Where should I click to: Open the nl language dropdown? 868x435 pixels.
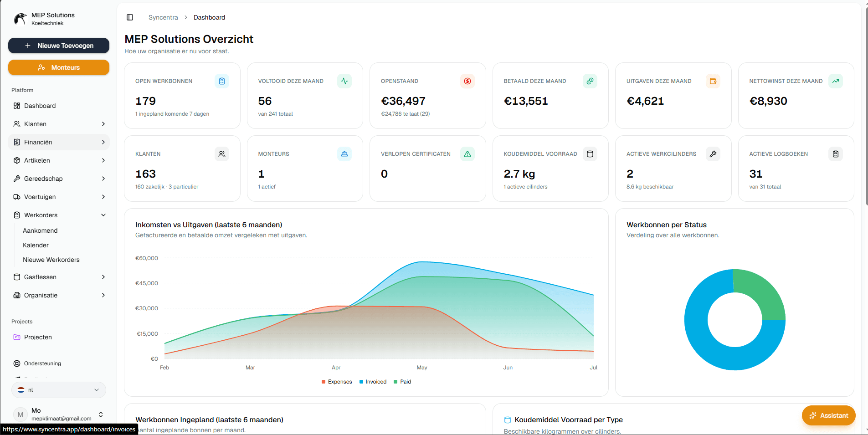click(59, 390)
